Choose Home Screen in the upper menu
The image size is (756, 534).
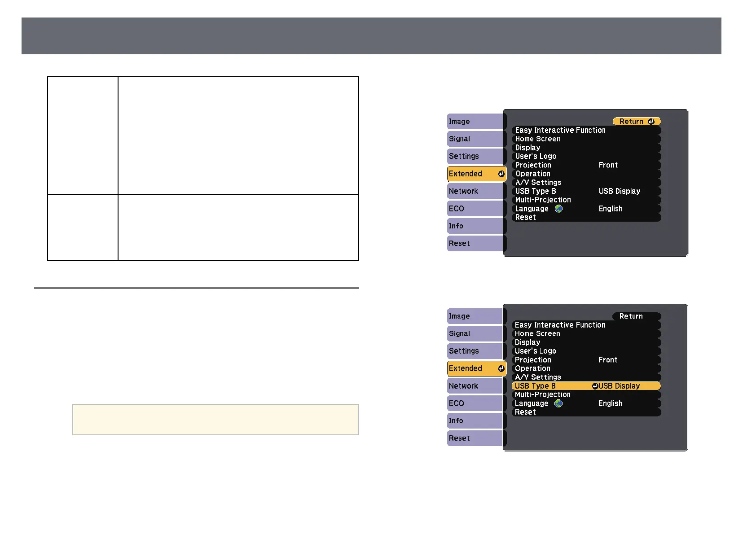click(586, 139)
